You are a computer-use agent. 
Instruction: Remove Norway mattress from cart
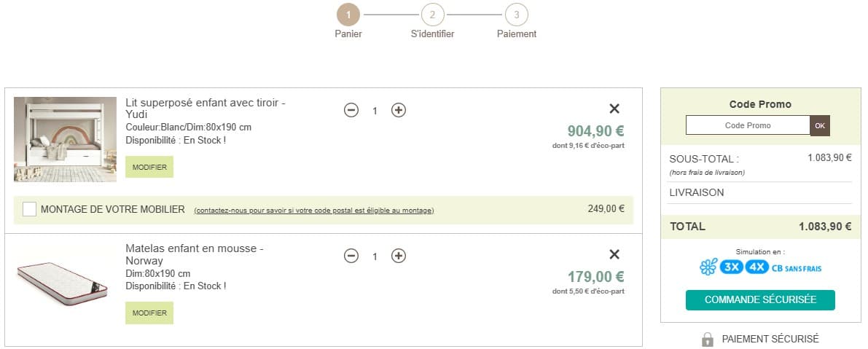[614, 254]
